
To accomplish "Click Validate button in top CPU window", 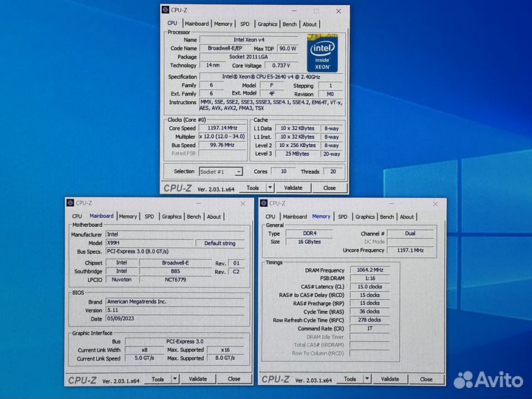I will [x=293, y=188].
